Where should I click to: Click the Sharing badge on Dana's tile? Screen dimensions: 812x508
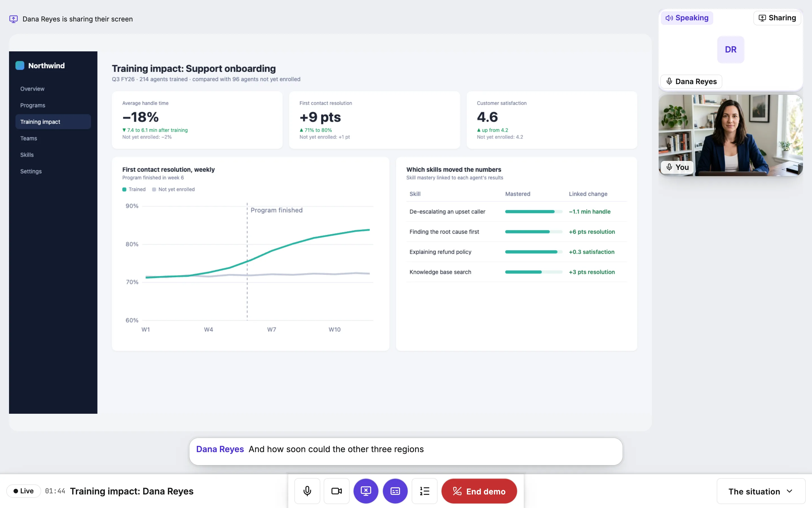(777, 18)
